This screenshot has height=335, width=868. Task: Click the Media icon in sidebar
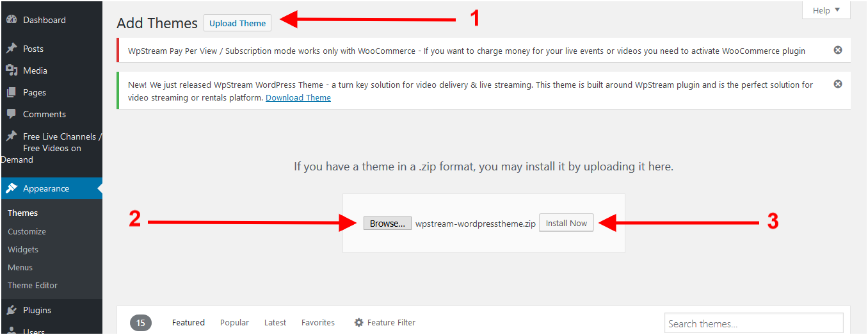pos(12,70)
